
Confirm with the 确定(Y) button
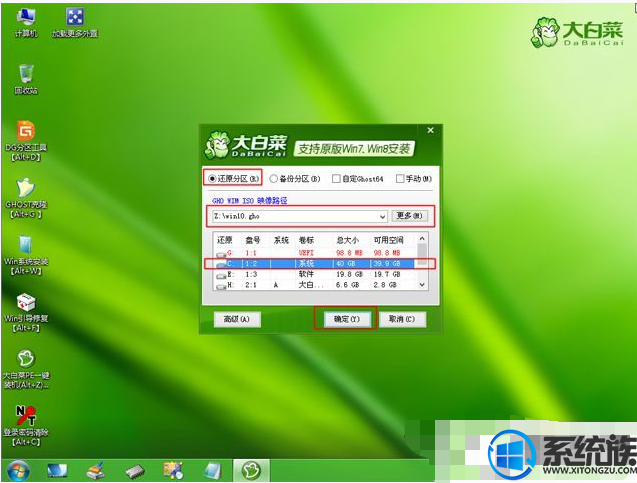pyautogui.click(x=347, y=319)
